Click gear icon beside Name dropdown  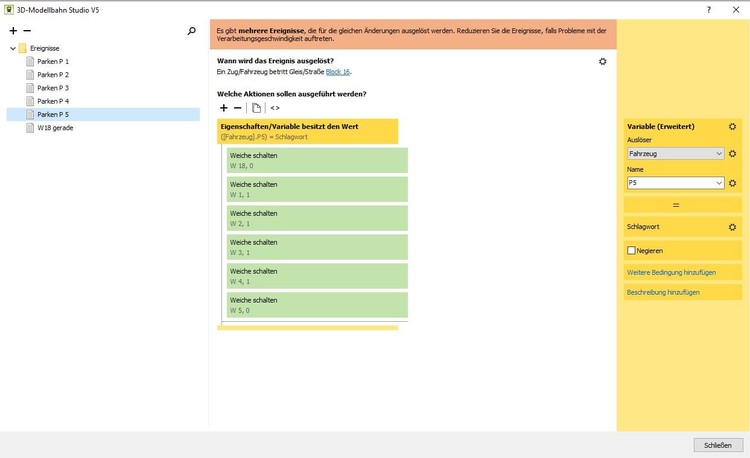[732, 183]
